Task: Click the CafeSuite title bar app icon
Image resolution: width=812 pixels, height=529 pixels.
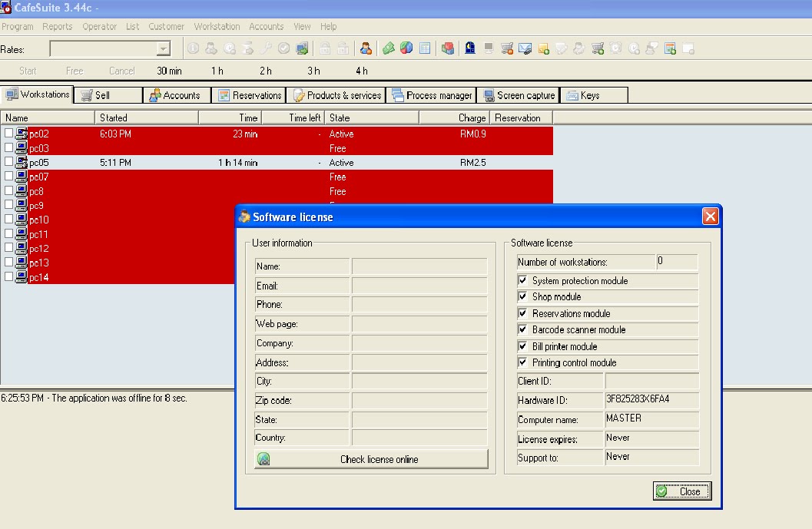Action: [5, 8]
